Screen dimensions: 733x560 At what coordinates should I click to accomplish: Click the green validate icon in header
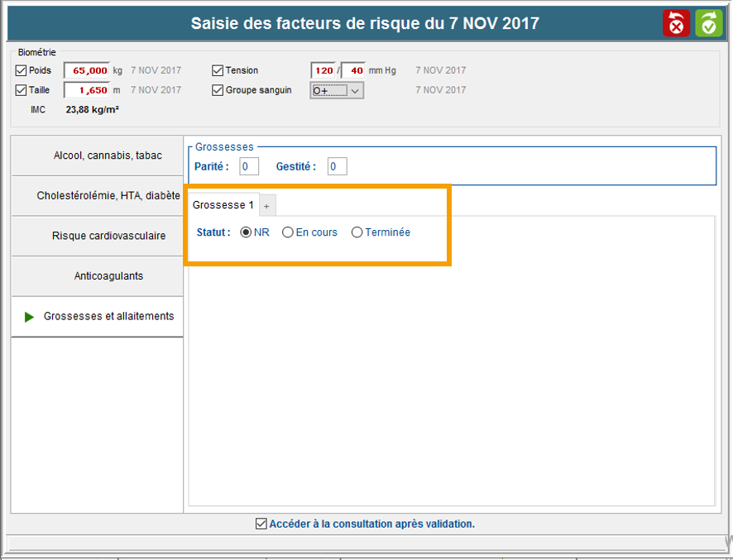click(x=708, y=23)
